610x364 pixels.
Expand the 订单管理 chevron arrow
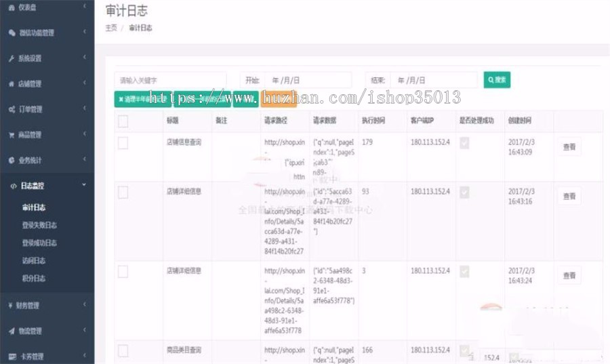coord(85,108)
